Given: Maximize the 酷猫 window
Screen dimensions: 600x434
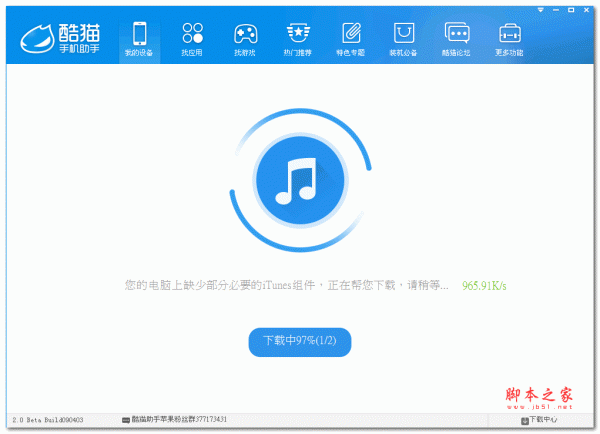Looking at the screenshot, I should click(x=571, y=10).
